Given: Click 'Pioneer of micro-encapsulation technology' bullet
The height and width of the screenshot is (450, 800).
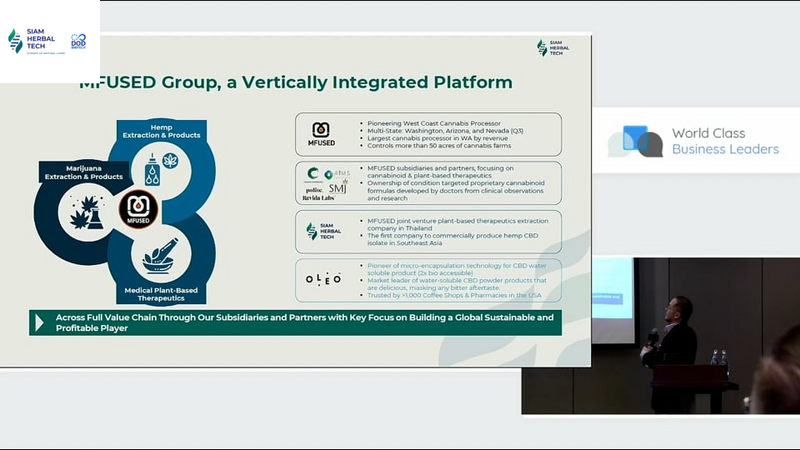Looking at the screenshot, I should (457, 269).
